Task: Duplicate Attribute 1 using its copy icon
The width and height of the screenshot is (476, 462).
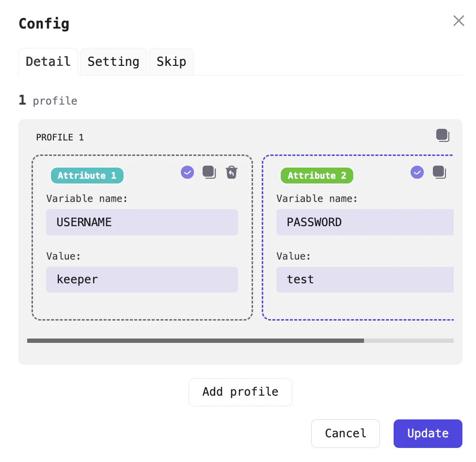Action: 209,172
